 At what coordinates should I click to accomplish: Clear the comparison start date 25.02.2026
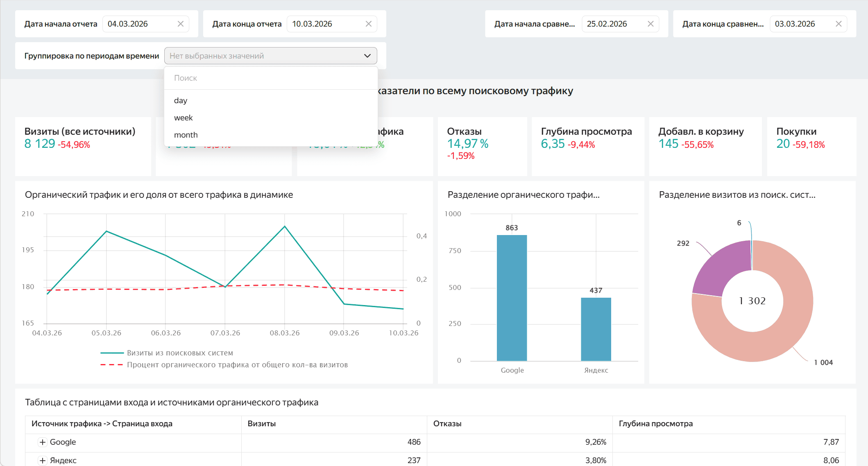tap(650, 24)
